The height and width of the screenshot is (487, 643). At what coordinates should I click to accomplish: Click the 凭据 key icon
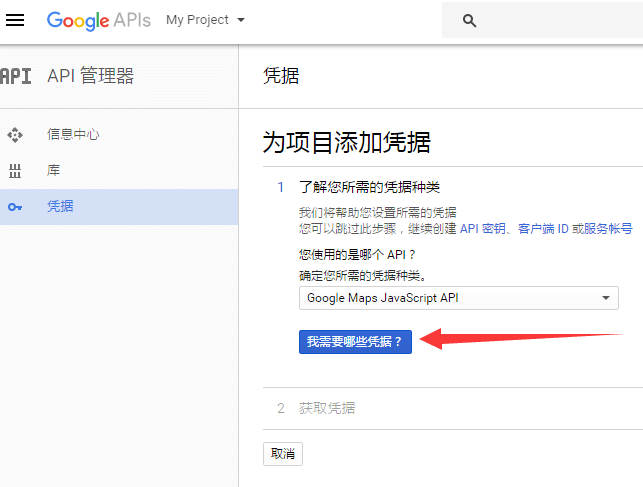15,207
